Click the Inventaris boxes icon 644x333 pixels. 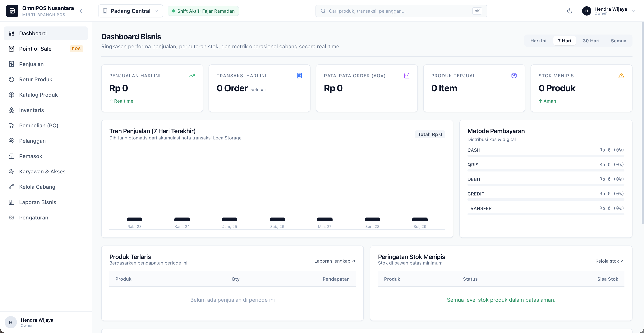point(11,110)
